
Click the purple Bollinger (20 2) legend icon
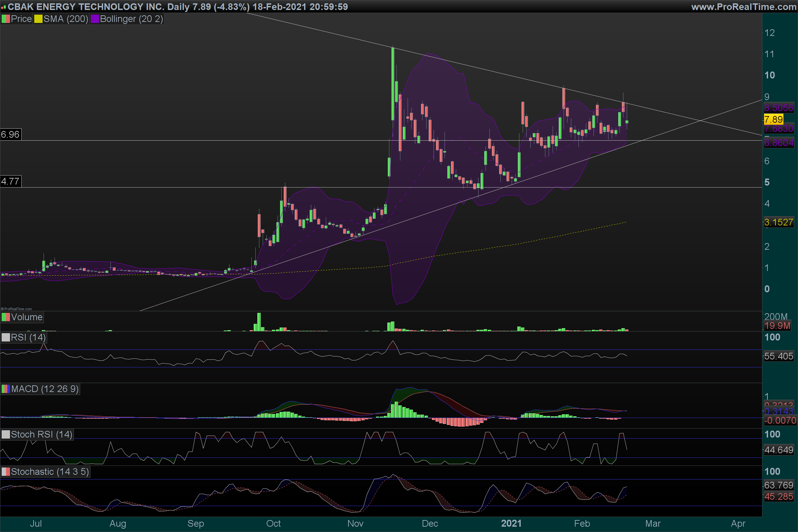[95, 19]
